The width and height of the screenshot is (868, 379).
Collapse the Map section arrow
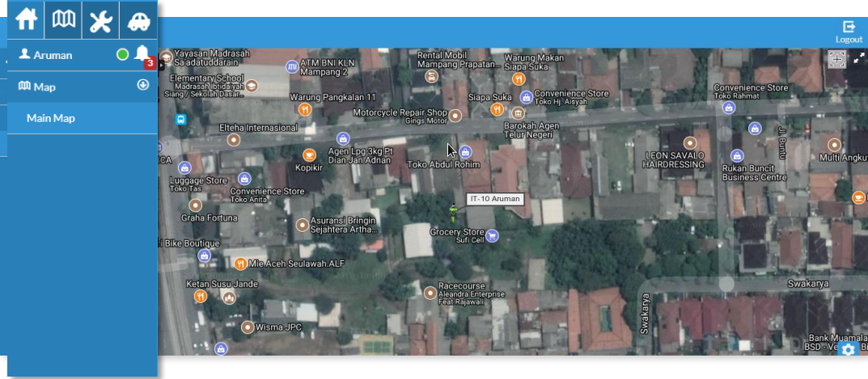pos(143,85)
